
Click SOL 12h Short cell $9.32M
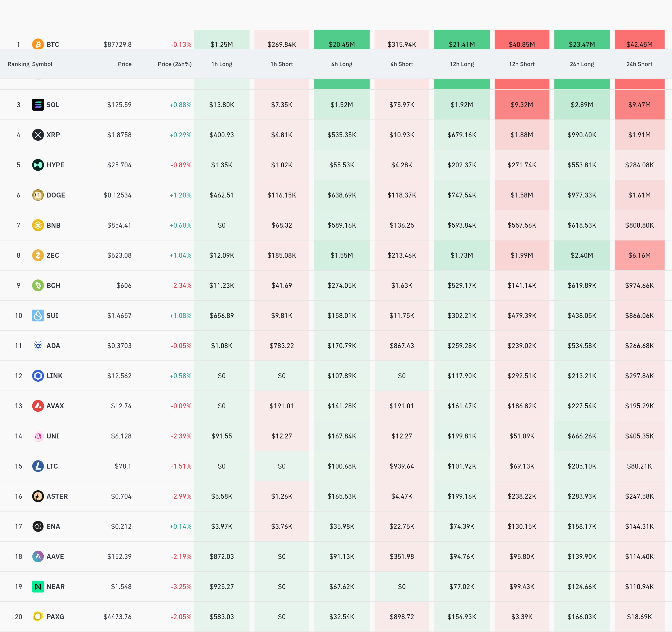[x=522, y=105]
